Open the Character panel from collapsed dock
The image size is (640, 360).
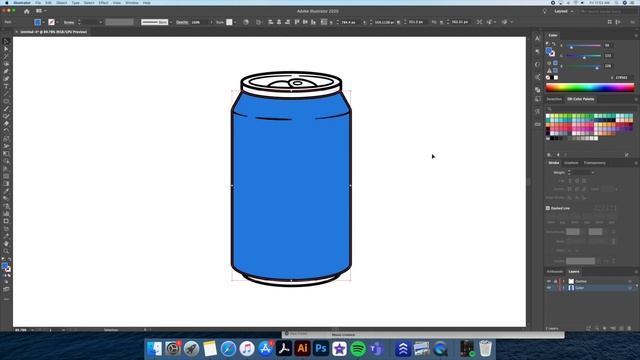click(537, 38)
